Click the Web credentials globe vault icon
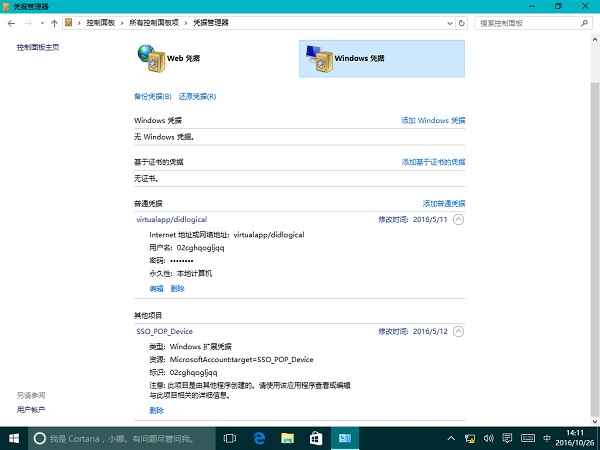Image resolution: width=600 pixels, height=450 pixels. [x=152, y=58]
